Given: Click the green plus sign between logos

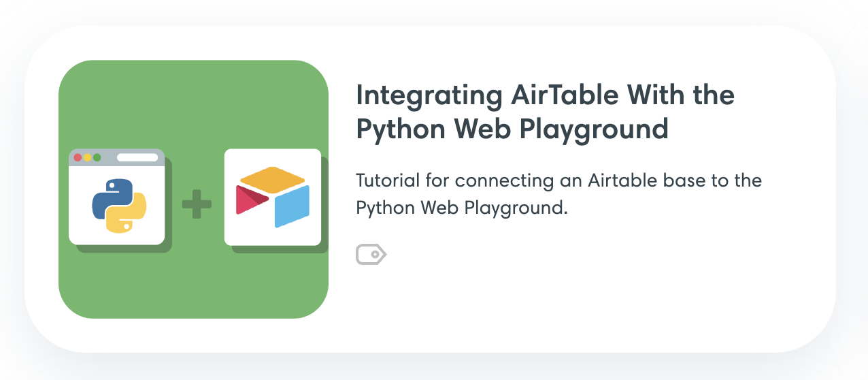Looking at the screenshot, I should [x=196, y=204].
